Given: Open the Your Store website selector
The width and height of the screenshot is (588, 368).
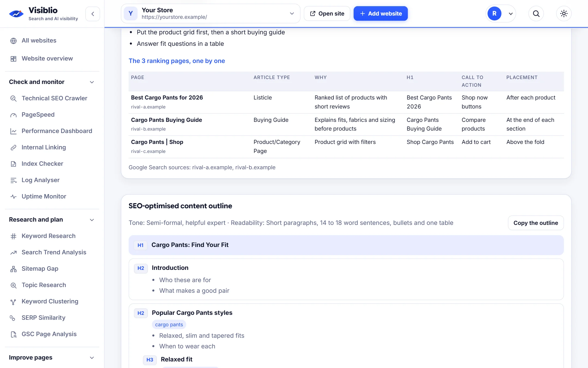Looking at the screenshot, I should pyautogui.click(x=210, y=14).
